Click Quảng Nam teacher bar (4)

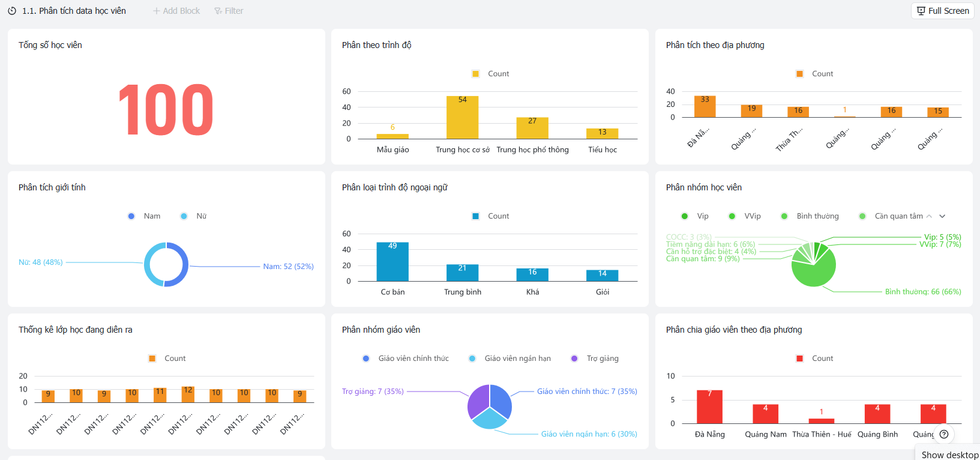coord(766,414)
